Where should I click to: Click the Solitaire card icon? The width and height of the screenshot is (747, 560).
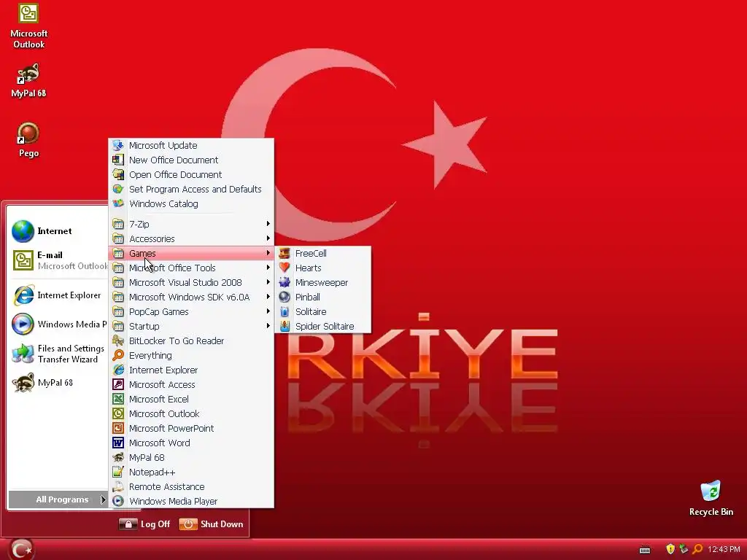[285, 312]
